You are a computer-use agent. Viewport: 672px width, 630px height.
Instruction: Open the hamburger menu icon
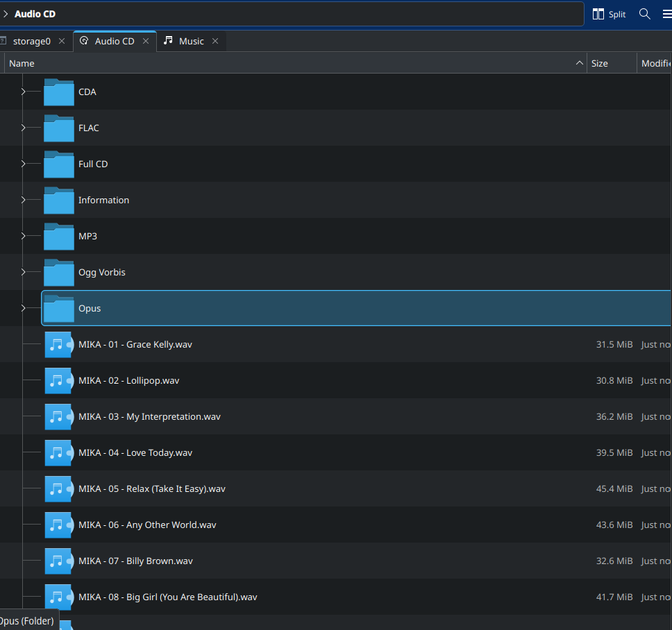click(666, 14)
